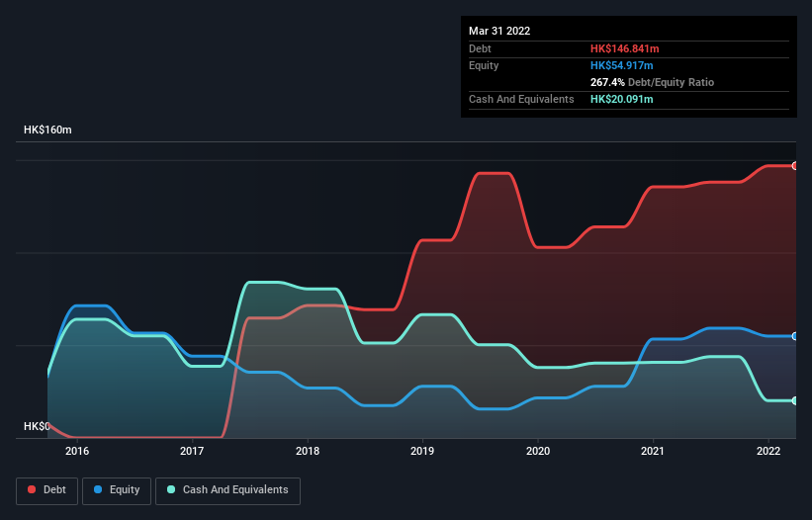812x520 pixels.
Task: Click the teal dot in Cash legend
Action: (x=171, y=489)
